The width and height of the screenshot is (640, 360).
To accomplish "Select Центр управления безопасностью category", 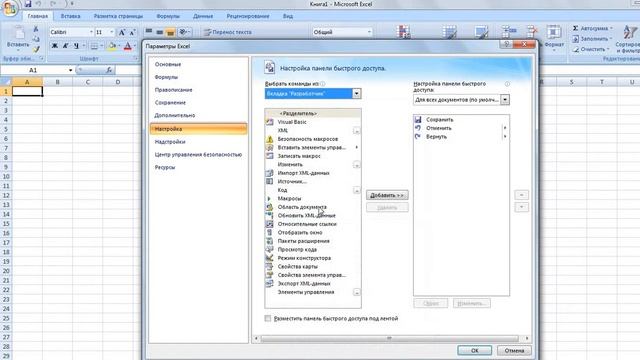I will [198, 155].
